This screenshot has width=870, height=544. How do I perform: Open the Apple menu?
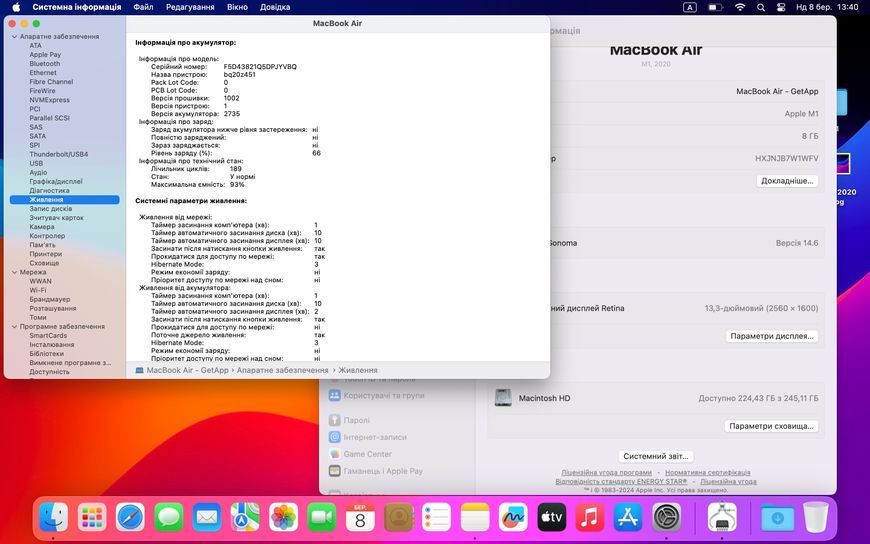(x=16, y=7)
